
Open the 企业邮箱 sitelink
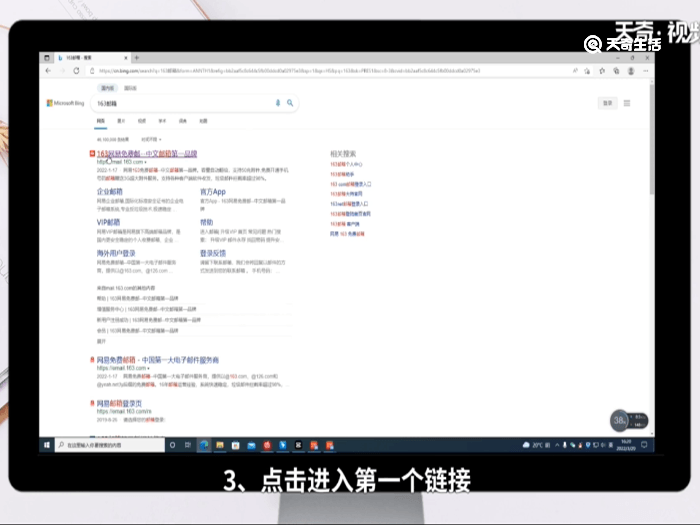click(109, 192)
